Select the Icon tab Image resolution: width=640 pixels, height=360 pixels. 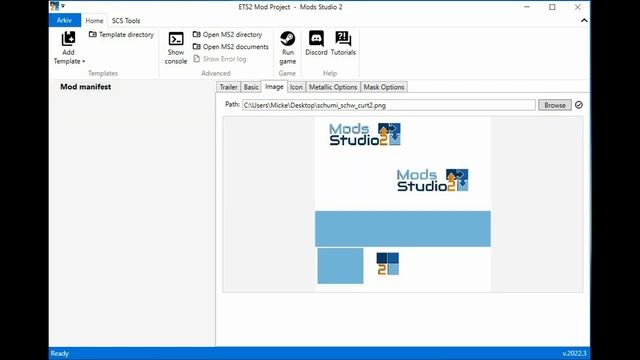(x=296, y=87)
